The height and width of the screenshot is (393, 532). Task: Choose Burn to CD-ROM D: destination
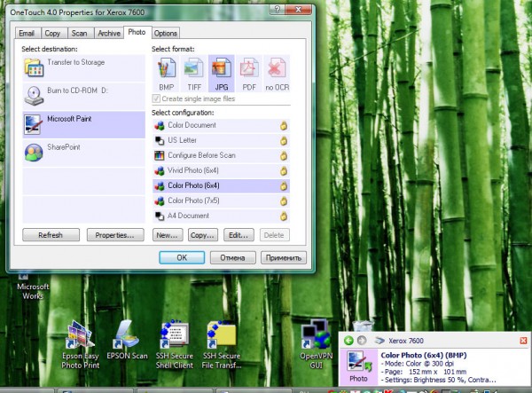click(x=84, y=97)
